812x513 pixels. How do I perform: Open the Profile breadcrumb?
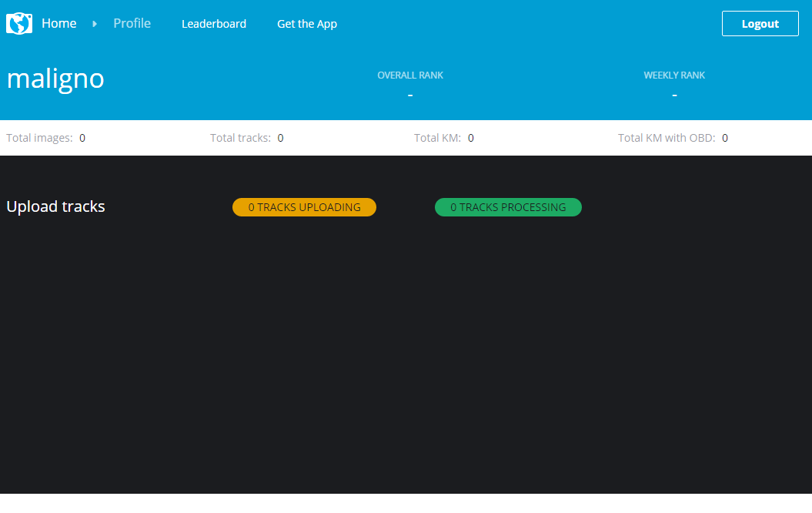tap(132, 23)
